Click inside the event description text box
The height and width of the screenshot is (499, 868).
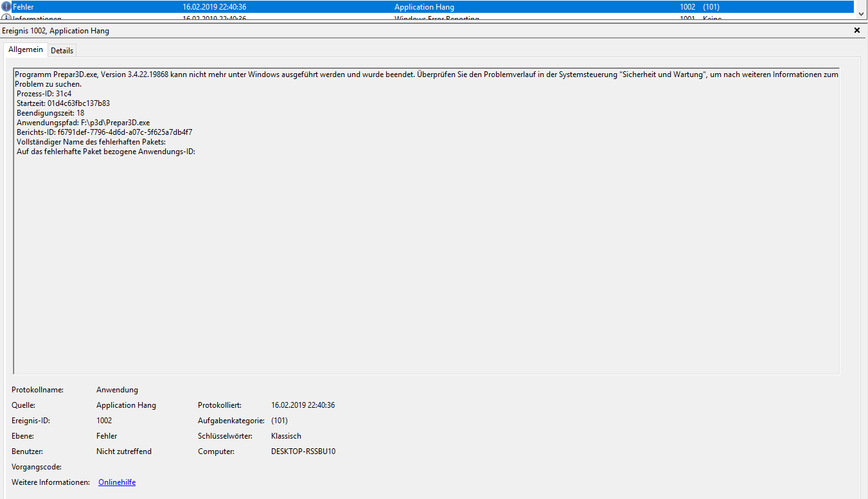pos(424,257)
